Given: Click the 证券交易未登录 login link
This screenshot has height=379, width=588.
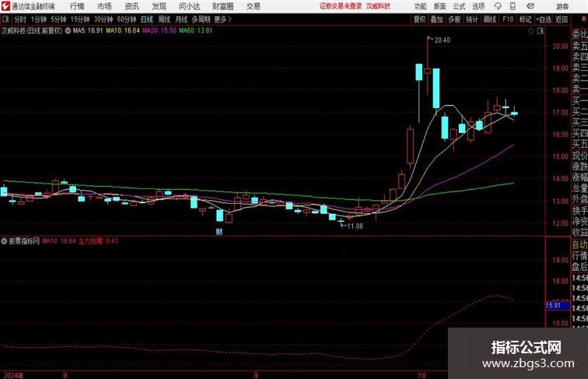Looking at the screenshot, I should click(x=340, y=6).
